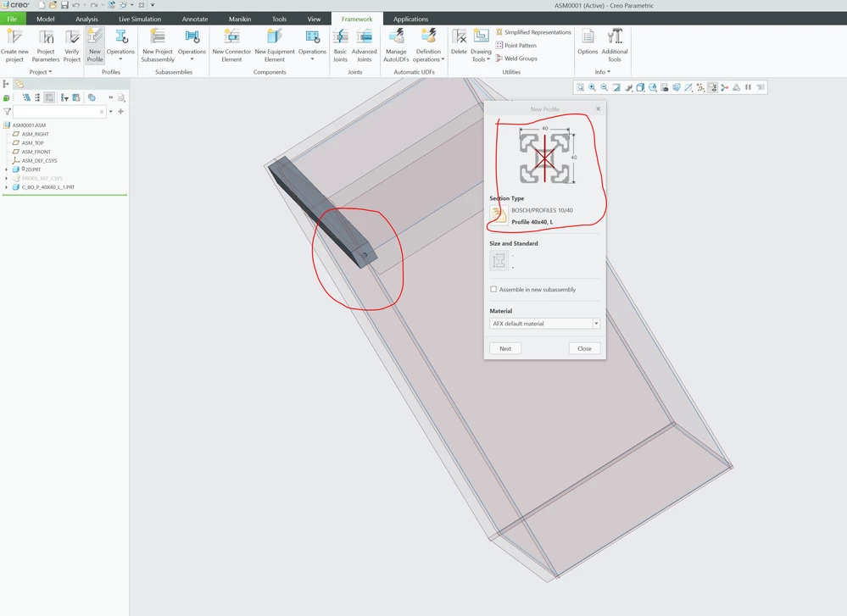Select ASM_TOP datum plane in tree

click(x=32, y=143)
